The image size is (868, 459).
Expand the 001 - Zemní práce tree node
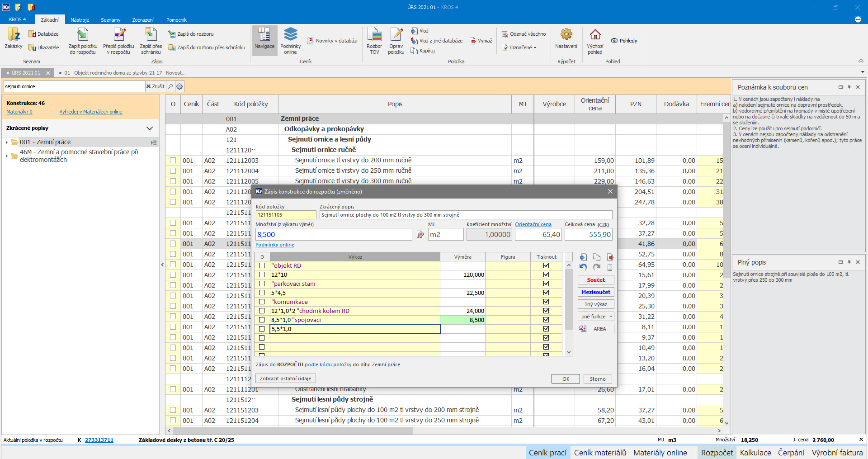7,142
